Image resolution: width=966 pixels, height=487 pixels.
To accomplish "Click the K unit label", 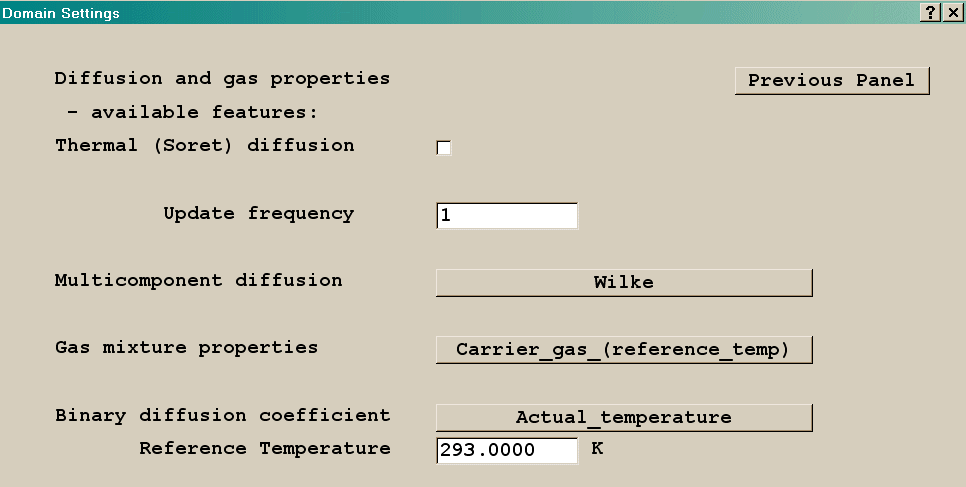I will click(x=597, y=449).
